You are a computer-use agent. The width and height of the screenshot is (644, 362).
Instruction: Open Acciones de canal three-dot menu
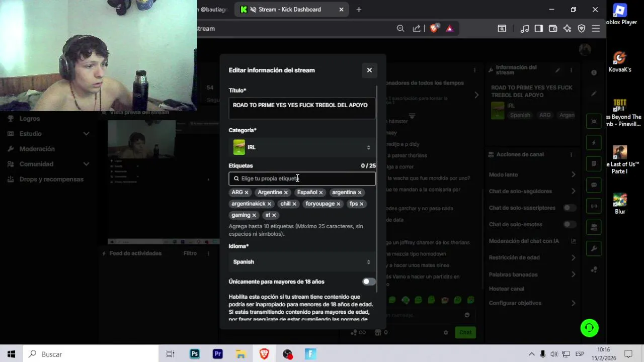571,154
